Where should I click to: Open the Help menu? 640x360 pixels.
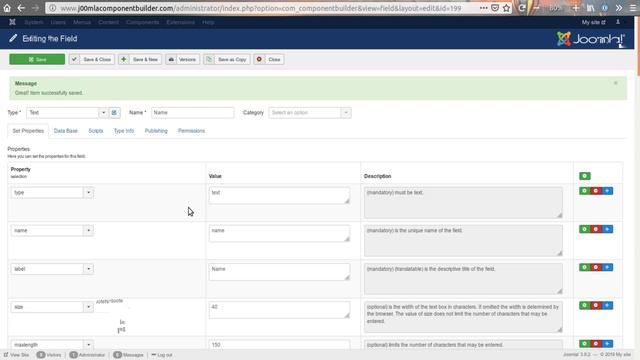pyautogui.click(x=208, y=22)
